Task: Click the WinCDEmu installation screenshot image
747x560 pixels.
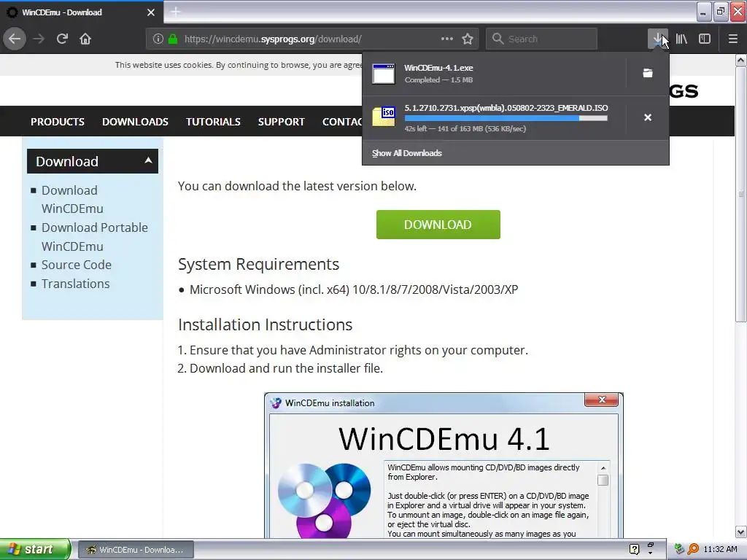Action: click(x=444, y=465)
